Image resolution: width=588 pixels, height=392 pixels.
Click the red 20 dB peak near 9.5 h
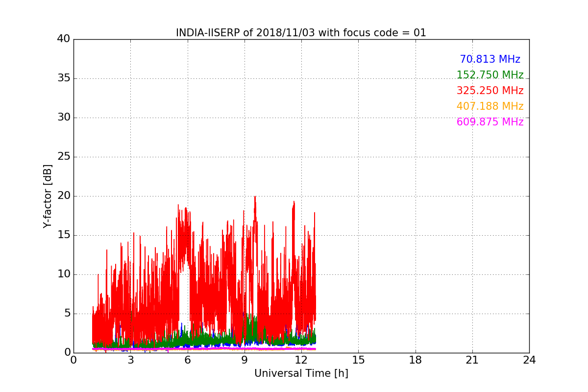[255, 197]
